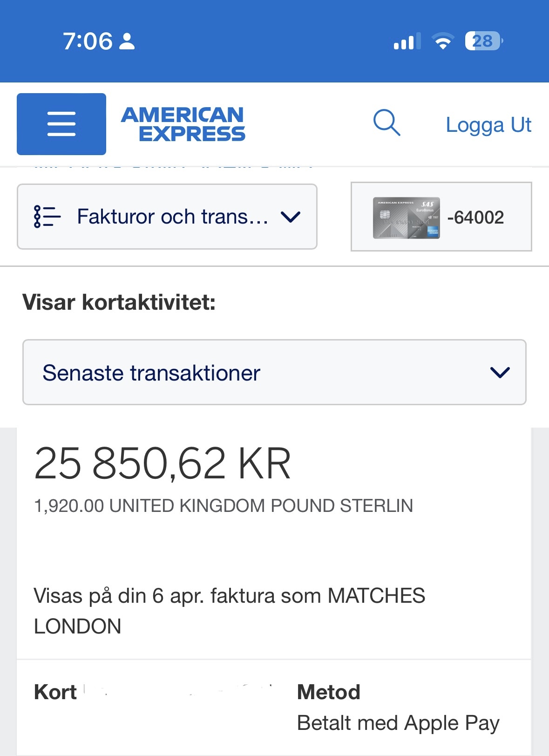Open the hamburger navigation menu
The image size is (549, 756).
point(61,124)
